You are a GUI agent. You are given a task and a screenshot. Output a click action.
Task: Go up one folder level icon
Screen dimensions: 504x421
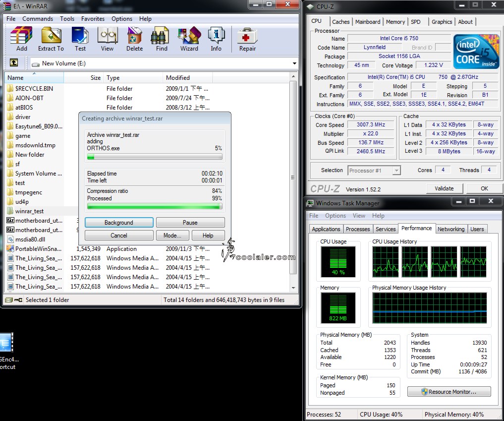click(14, 62)
